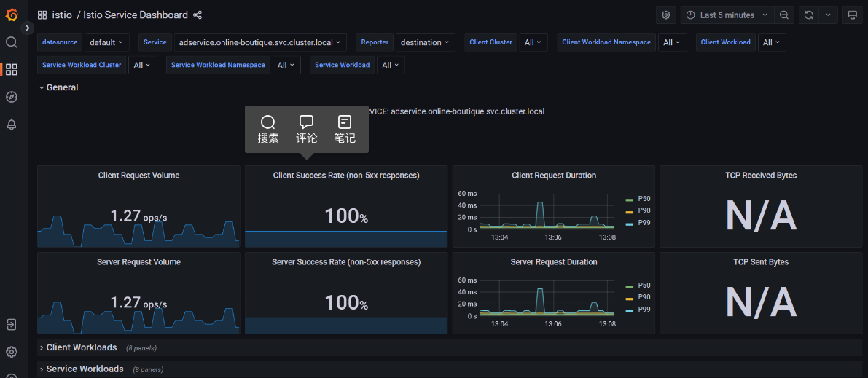Open the Configuration gear in the sidebar
Screen dimensions: 868x378
[12, 352]
